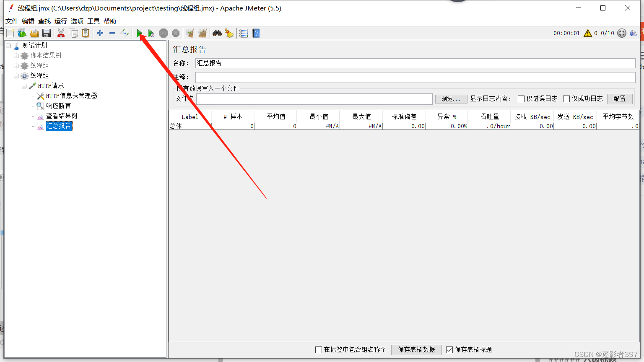Click the 异常 % column header
644x362 pixels.
447,117
